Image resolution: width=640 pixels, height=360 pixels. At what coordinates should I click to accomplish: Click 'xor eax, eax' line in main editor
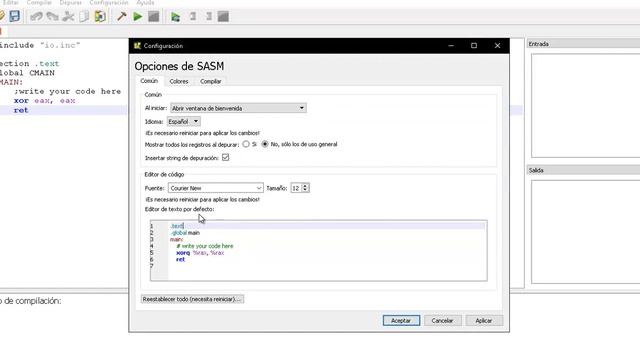coord(44,100)
